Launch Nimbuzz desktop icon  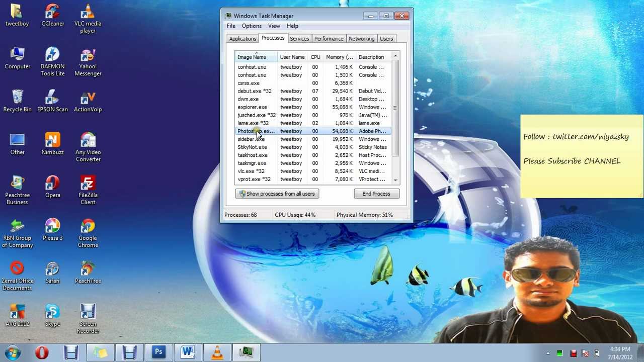pos(52,144)
